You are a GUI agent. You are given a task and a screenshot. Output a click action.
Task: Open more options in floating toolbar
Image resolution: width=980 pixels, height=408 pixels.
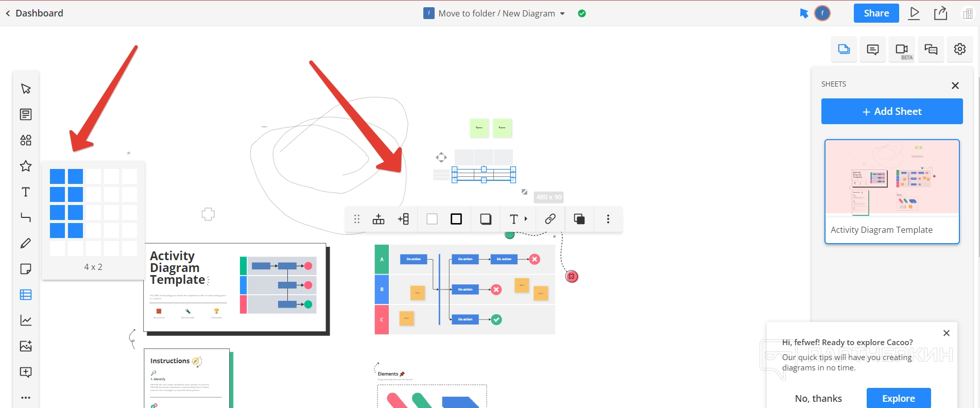click(608, 219)
